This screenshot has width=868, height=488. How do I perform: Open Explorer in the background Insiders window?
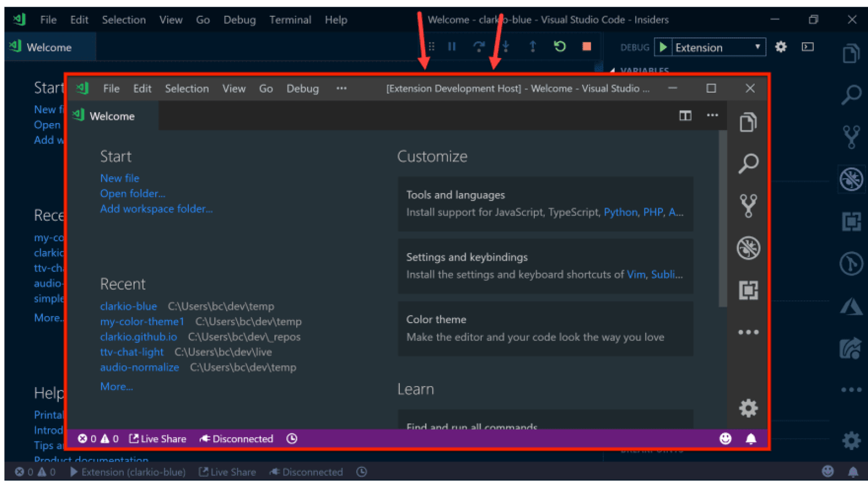[x=851, y=54]
